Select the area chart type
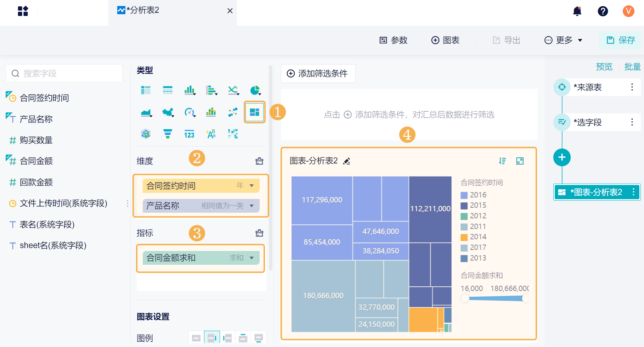The image size is (644, 347). click(146, 113)
